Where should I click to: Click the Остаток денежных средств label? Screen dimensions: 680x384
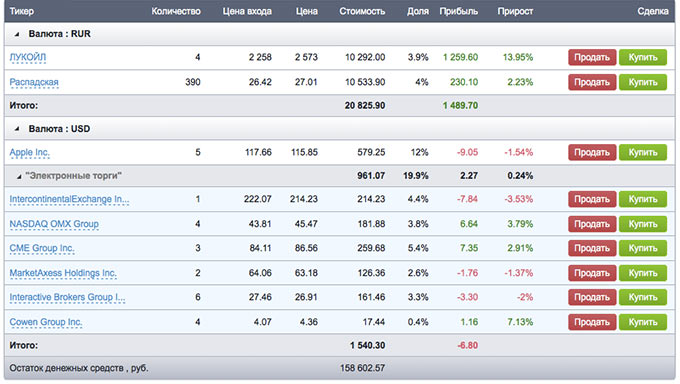(79, 368)
